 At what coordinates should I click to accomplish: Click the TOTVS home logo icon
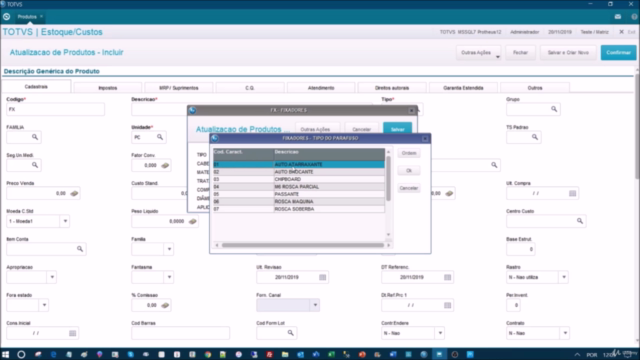click(7, 17)
